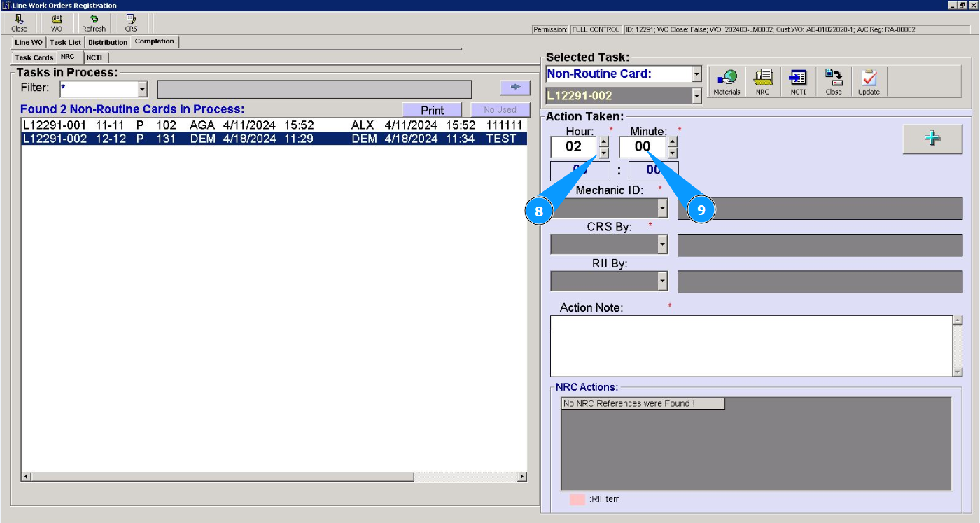Open the WO print icon
Image resolution: width=980 pixels, height=523 pixels.
click(x=57, y=23)
